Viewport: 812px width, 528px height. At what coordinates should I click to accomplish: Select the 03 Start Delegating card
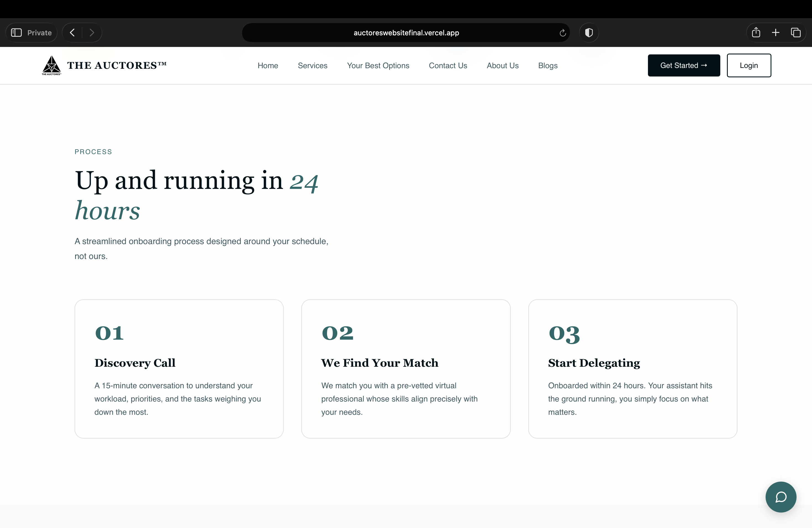point(632,369)
